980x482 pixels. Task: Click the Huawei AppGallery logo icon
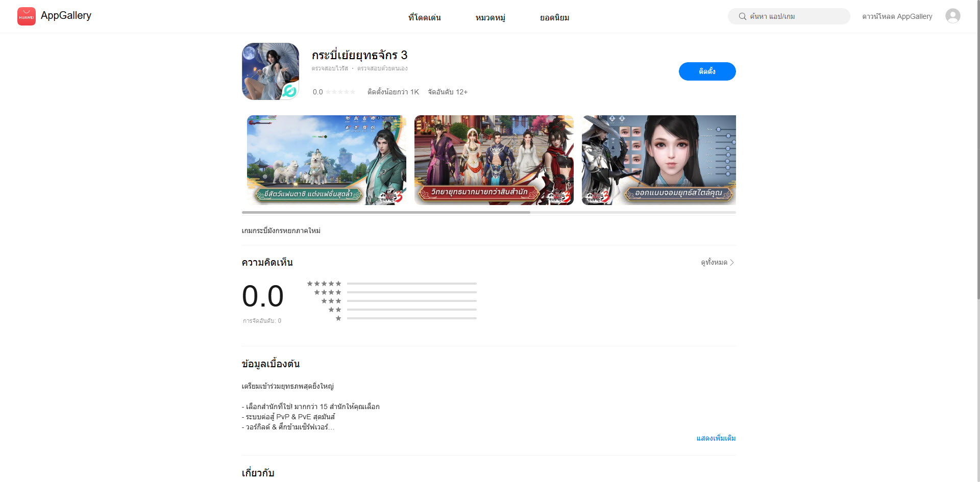(x=27, y=16)
